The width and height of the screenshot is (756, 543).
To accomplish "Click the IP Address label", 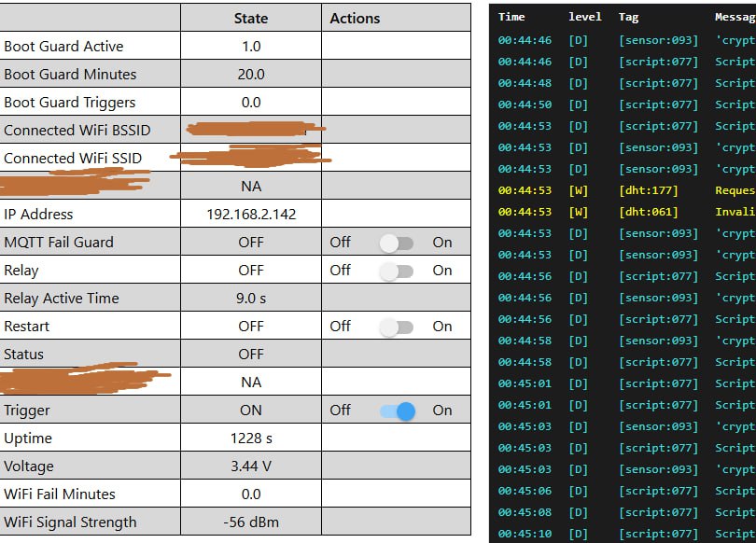I will [38, 214].
